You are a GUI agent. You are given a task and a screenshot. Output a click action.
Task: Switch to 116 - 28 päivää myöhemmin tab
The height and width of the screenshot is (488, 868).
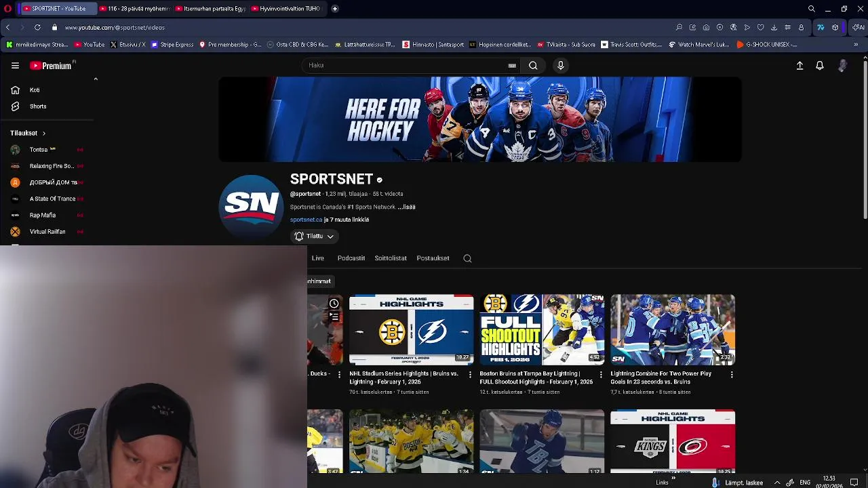[134, 9]
